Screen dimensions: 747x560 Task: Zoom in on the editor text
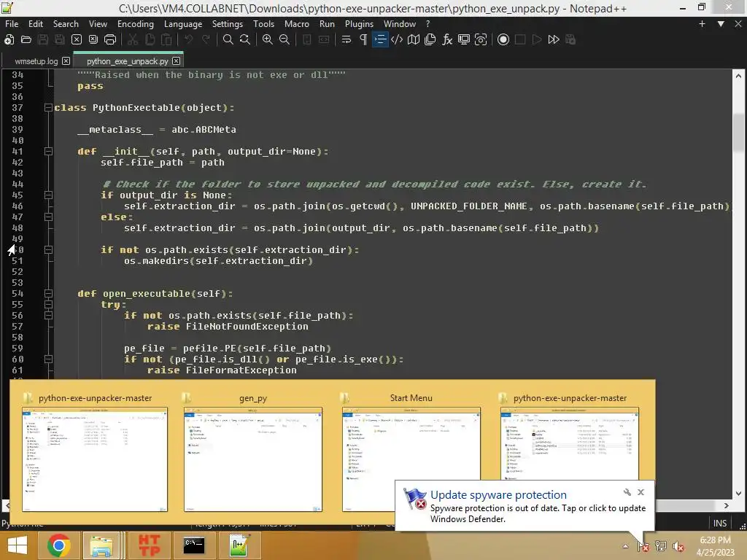click(267, 39)
